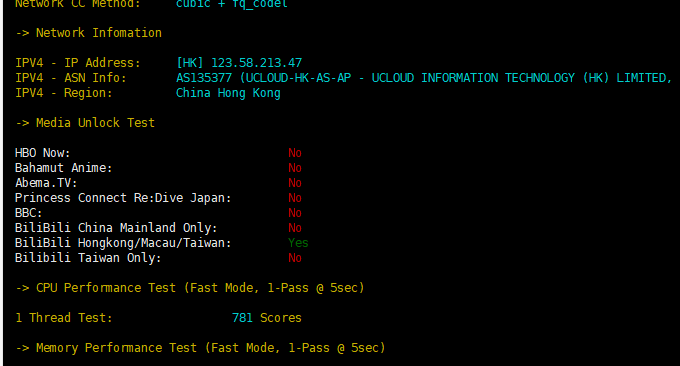Click the BBC No result

point(295,213)
